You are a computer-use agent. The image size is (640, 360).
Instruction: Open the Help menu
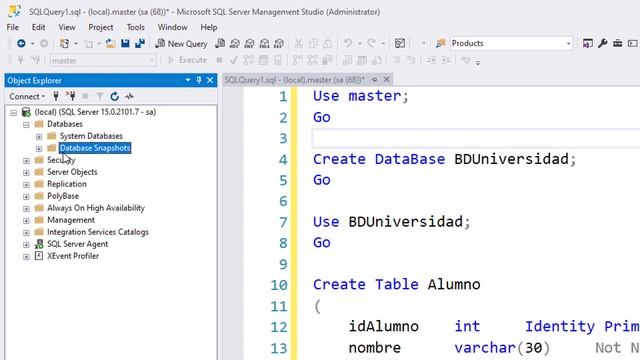click(209, 27)
